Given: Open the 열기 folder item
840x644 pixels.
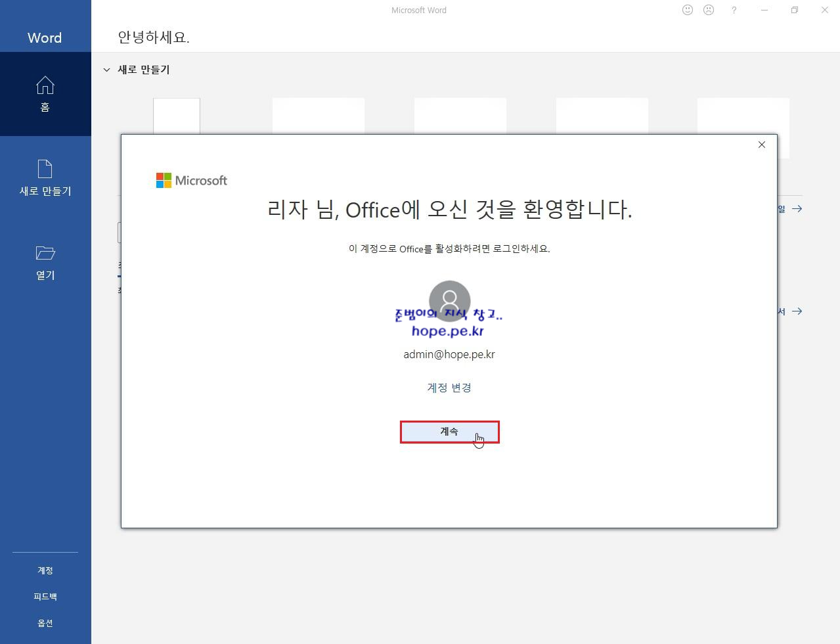Looking at the screenshot, I should click(45, 262).
